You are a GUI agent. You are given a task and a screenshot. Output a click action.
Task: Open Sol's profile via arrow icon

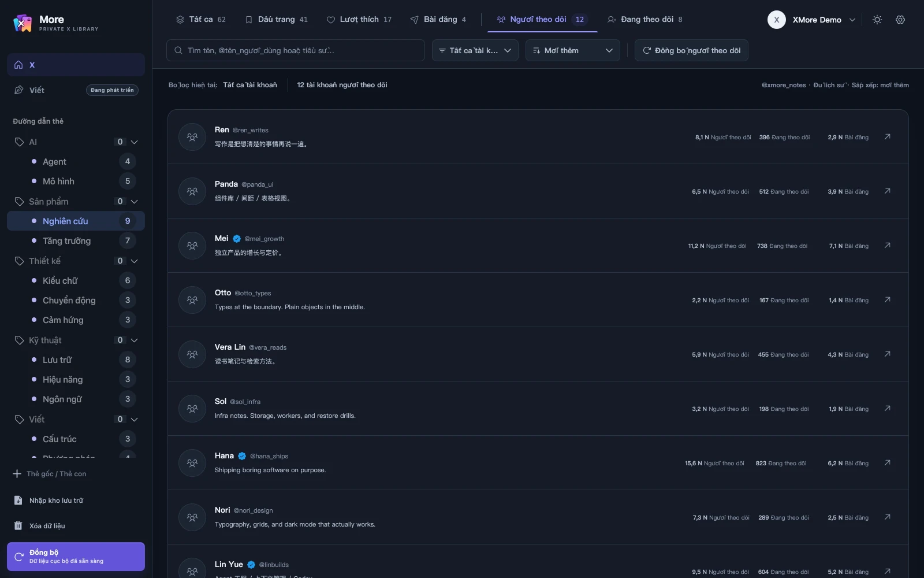coord(887,409)
